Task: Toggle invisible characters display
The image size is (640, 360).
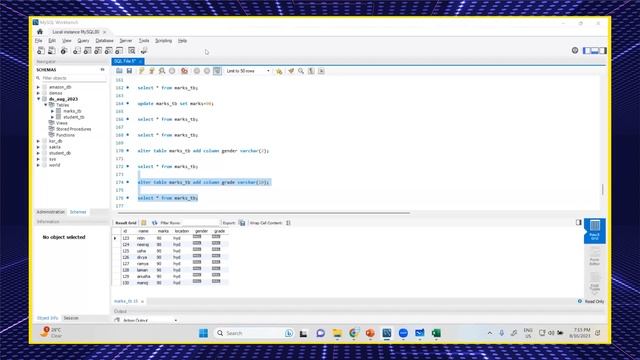Action: tap(311, 71)
